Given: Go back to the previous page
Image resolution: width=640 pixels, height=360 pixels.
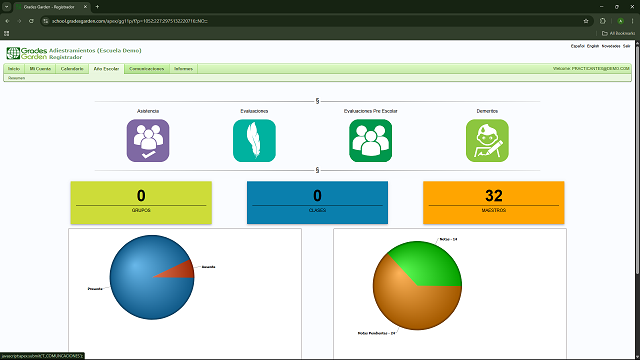Looking at the screenshot, I should pos(7,21).
